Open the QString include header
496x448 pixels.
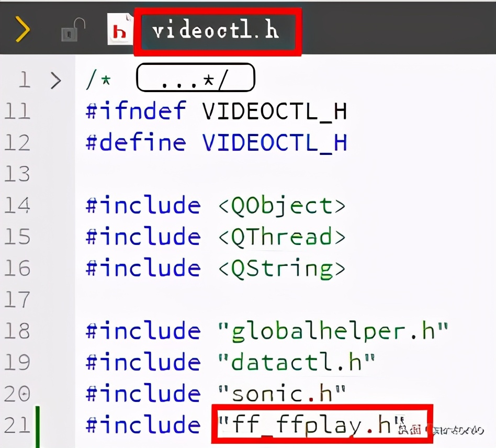click(282, 269)
